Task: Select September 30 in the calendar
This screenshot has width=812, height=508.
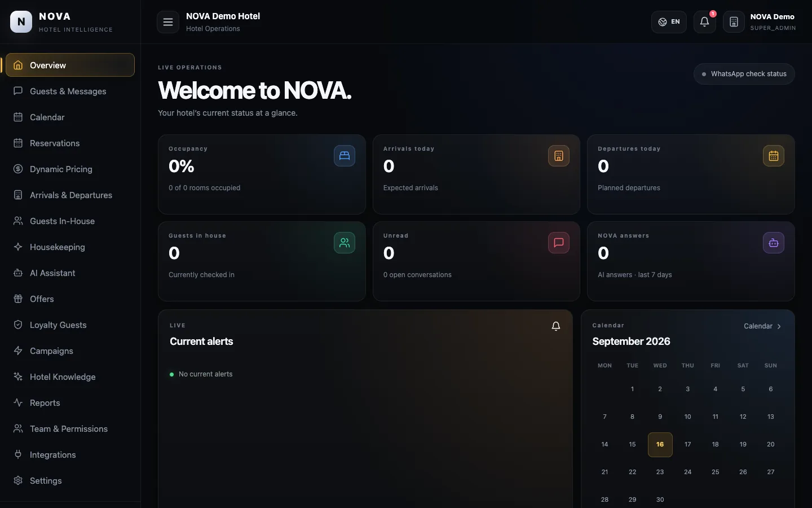Action: pyautogui.click(x=660, y=500)
